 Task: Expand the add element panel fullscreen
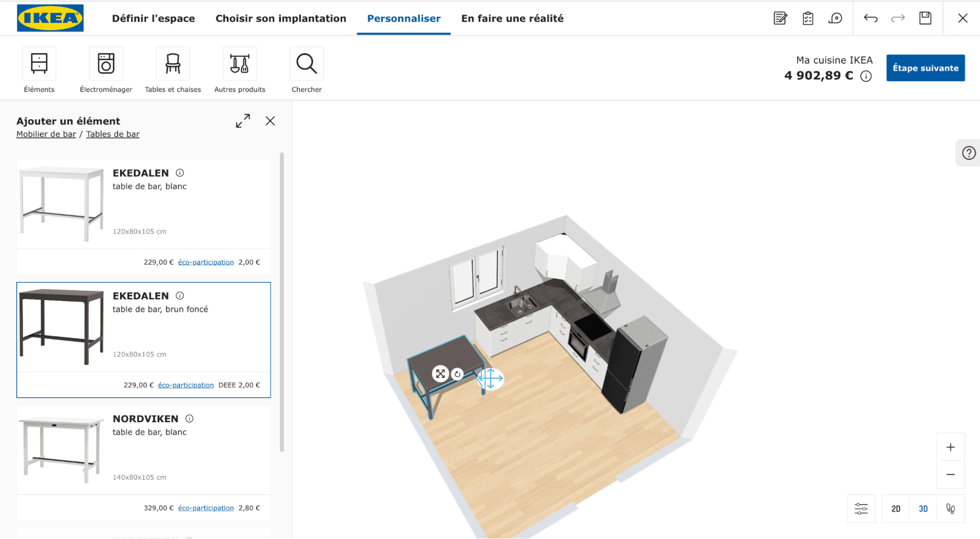click(243, 121)
